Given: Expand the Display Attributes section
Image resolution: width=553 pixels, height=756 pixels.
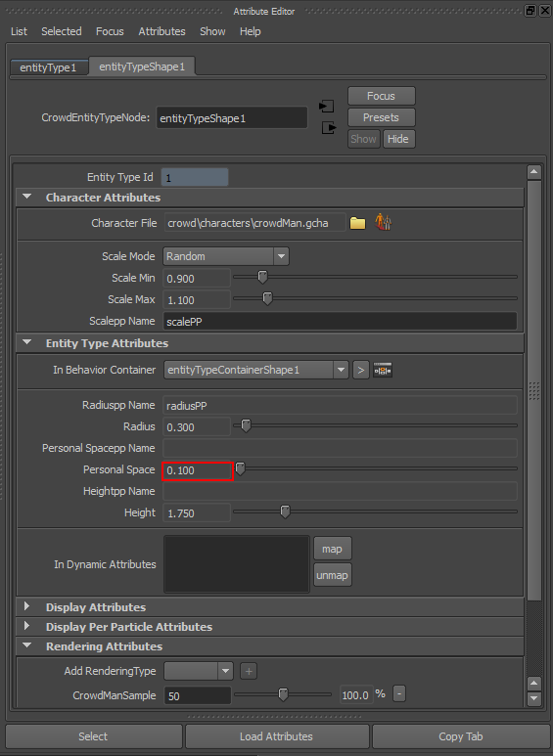Looking at the screenshot, I should click(27, 606).
